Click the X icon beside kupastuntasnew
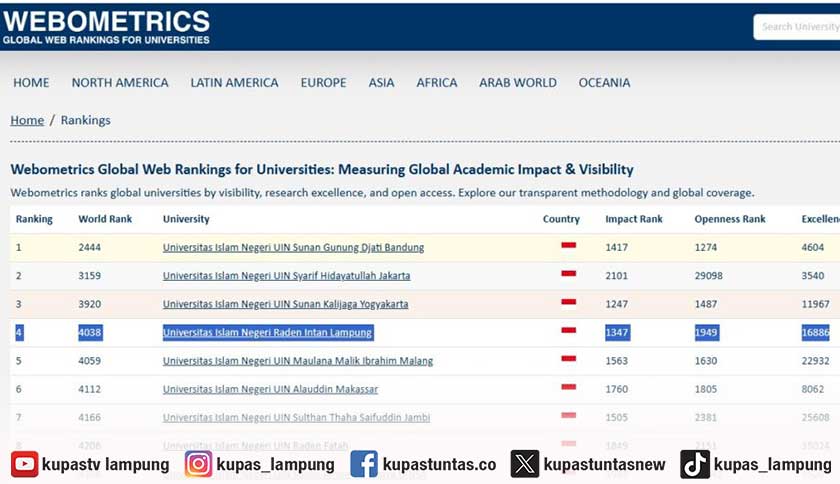 point(525,464)
